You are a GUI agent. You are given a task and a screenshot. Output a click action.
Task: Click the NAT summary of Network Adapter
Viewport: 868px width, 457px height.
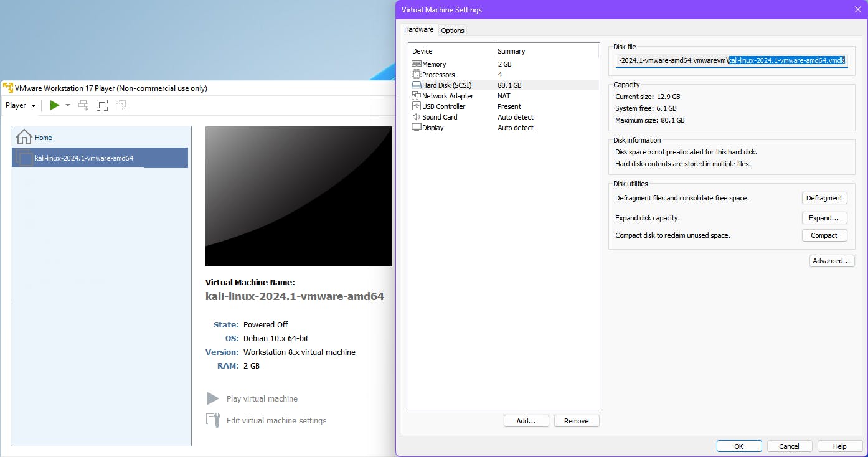click(504, 96)
